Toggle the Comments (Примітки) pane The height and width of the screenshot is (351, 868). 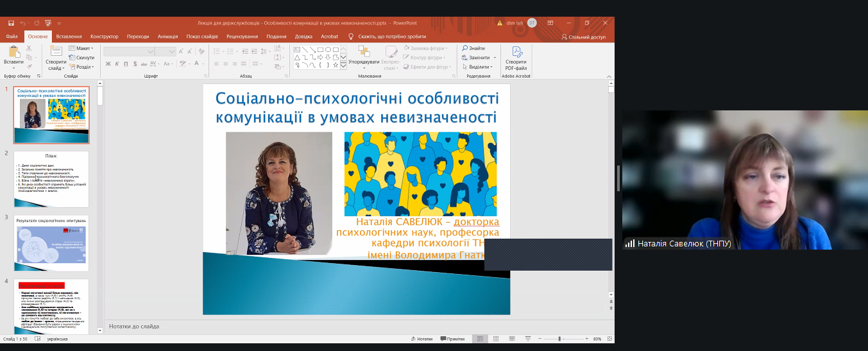coord(452,339)
